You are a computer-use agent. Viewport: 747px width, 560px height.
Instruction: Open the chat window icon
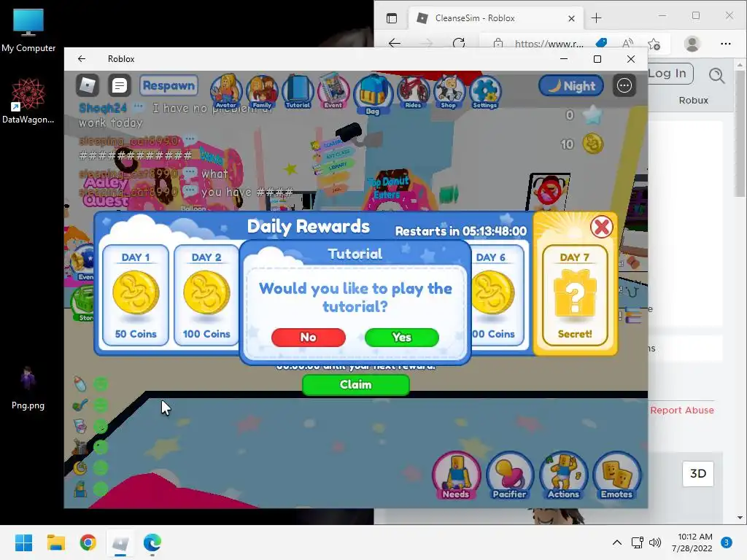(x=120, y=86)
